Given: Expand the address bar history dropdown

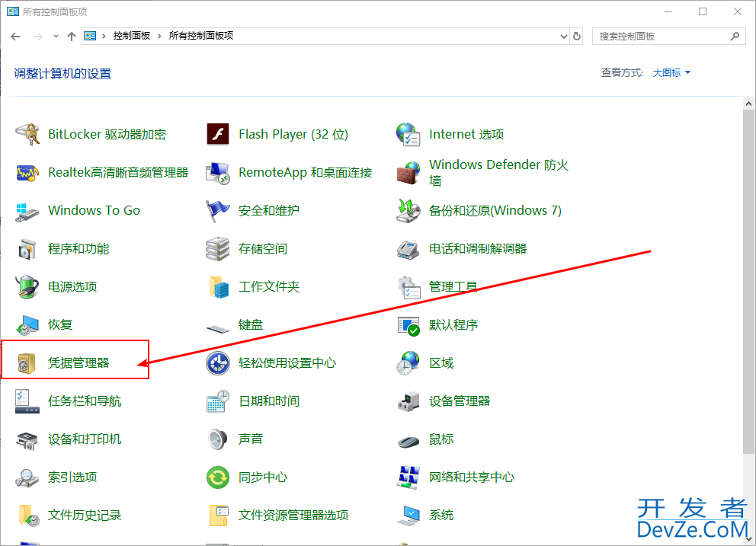Looking at the screenshot, I should (564, 36).
